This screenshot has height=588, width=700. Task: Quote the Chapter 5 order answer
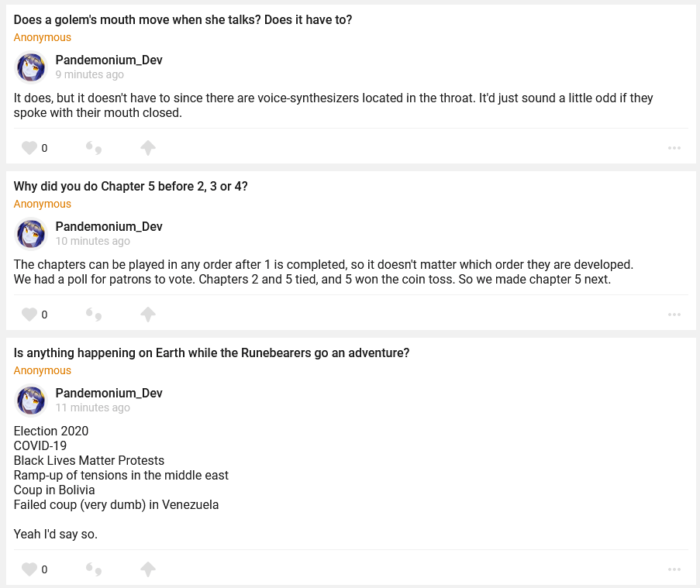click(94, 315)
